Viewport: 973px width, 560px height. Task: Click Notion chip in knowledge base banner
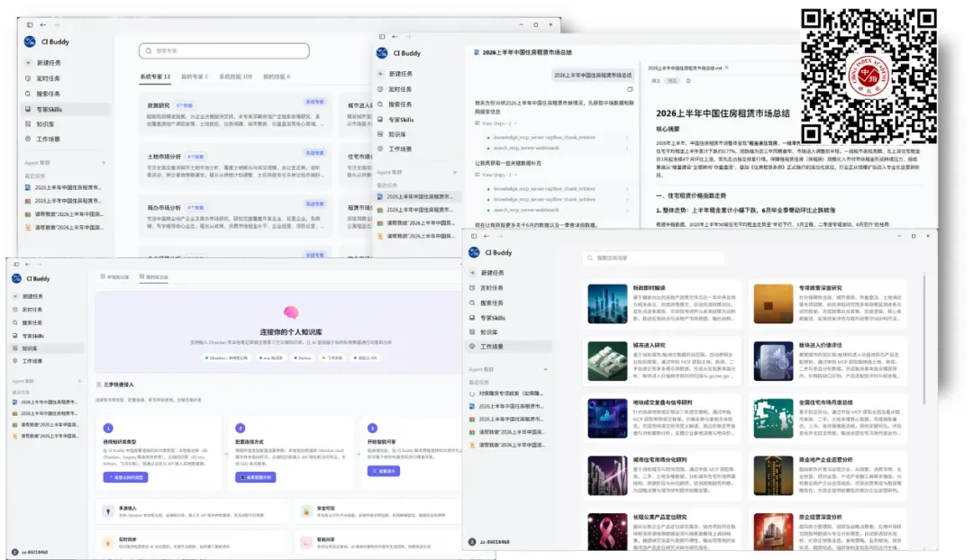click(303, 357)
